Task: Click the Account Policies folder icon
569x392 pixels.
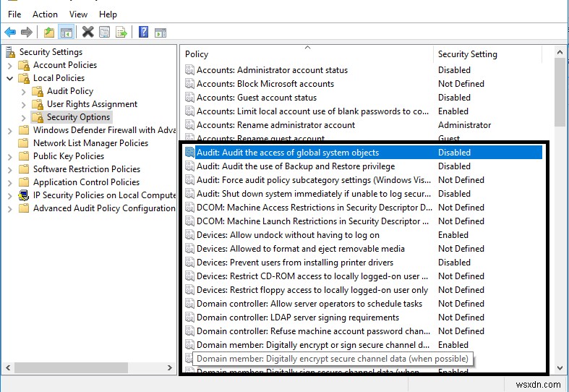Action: pos(24,65)
